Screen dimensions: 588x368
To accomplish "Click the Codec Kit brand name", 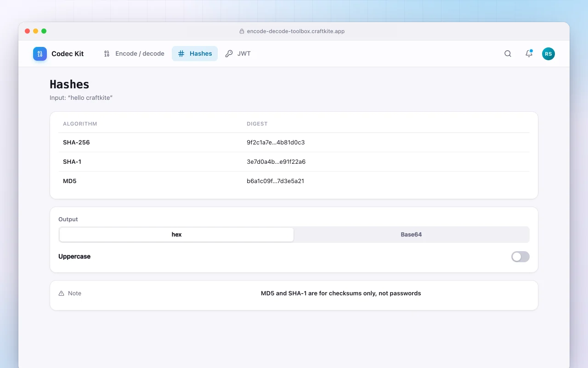I will [68, 54].
